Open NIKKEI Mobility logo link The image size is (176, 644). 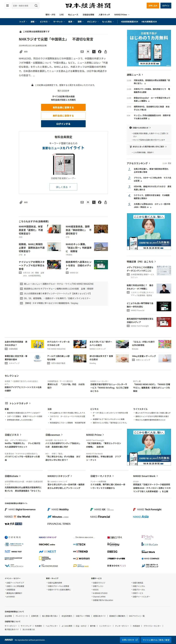[58, 509]
